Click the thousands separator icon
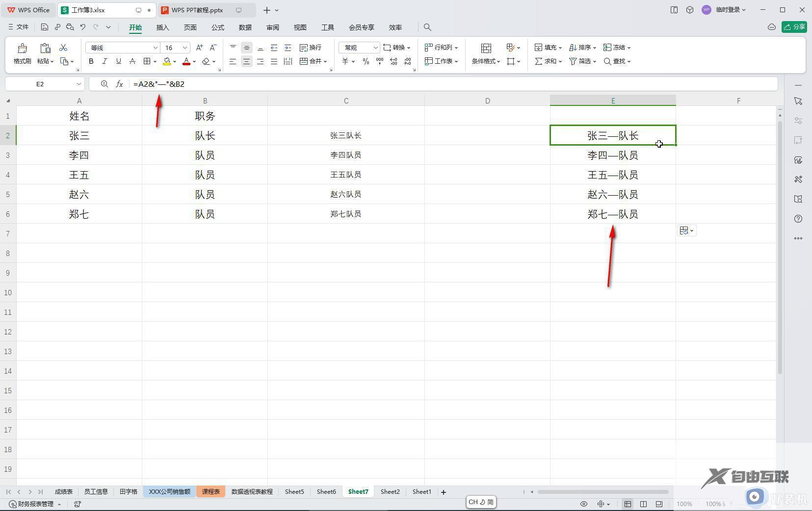Screen dimensions: 812x511 coord(380,61)
